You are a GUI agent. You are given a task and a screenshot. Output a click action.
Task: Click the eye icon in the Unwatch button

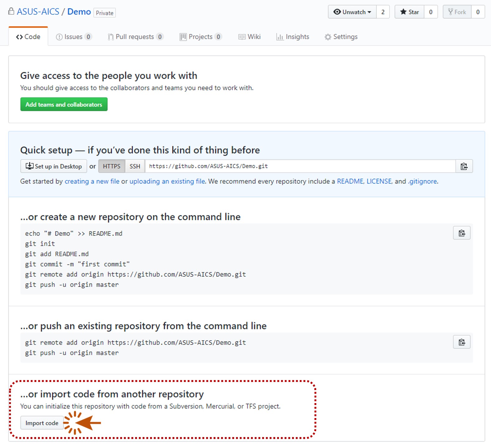[x=337, y=12]
